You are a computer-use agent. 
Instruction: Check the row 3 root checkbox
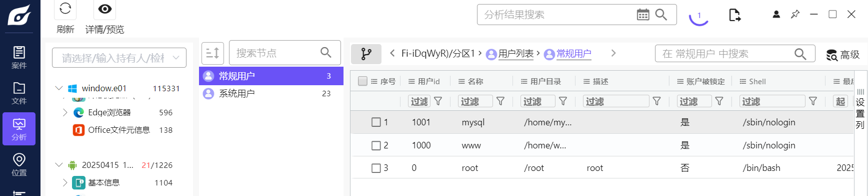(376, 168)
